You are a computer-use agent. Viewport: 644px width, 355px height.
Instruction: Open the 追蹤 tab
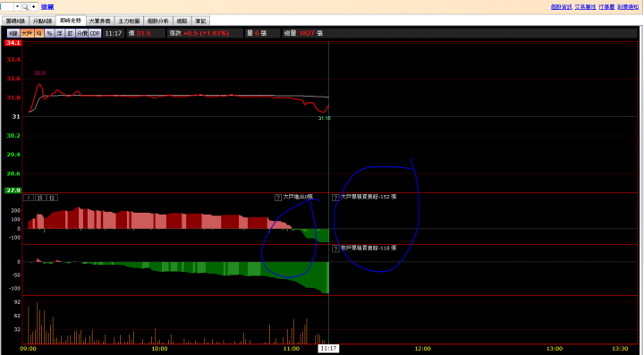tap(182, 21)
